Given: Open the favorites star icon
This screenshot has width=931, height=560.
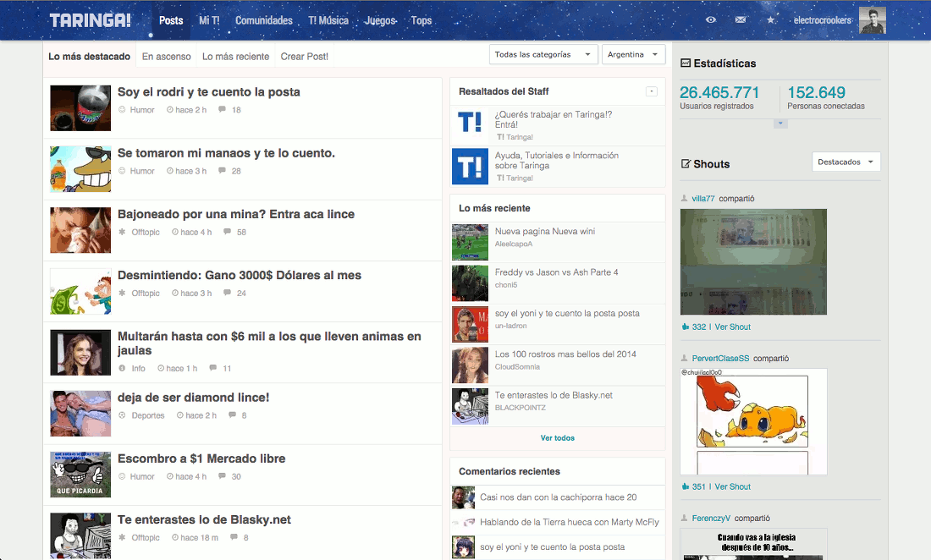Looking at the screenshot, I should coord(771,19).
